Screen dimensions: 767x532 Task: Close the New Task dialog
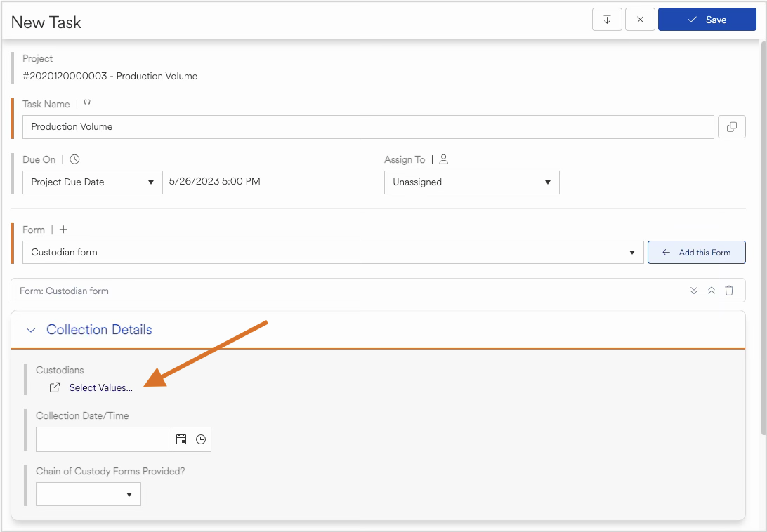click(x=640, y=20)
